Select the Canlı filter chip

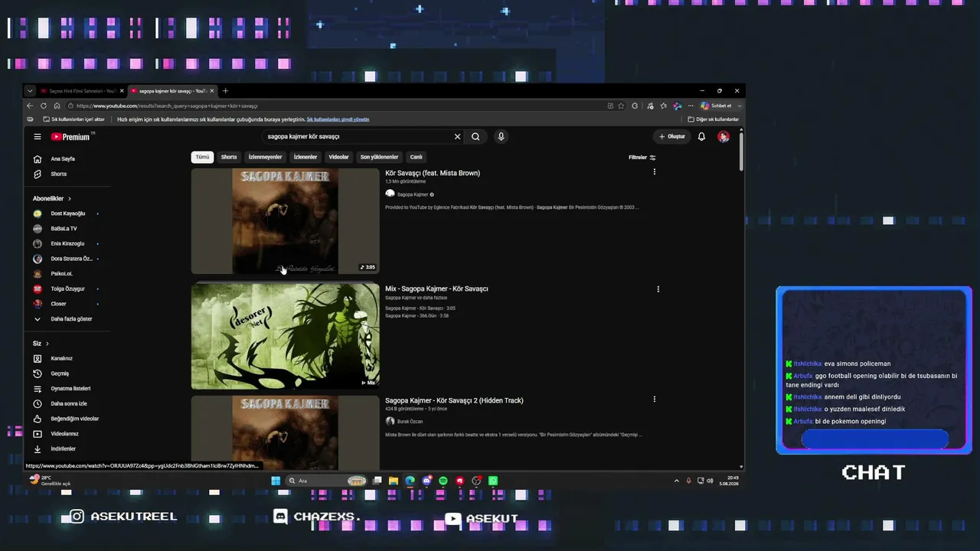point(416,157)
